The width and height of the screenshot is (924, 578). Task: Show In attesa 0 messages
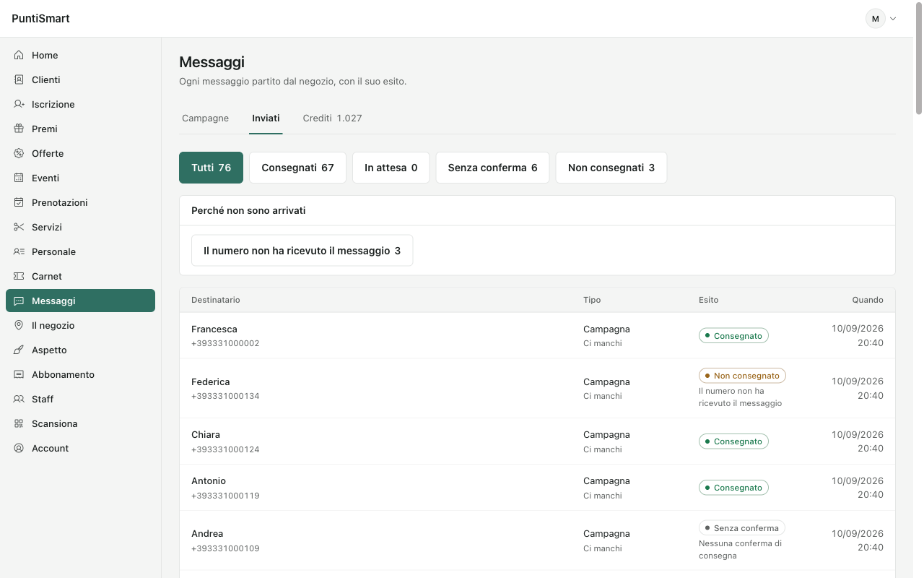391,168
